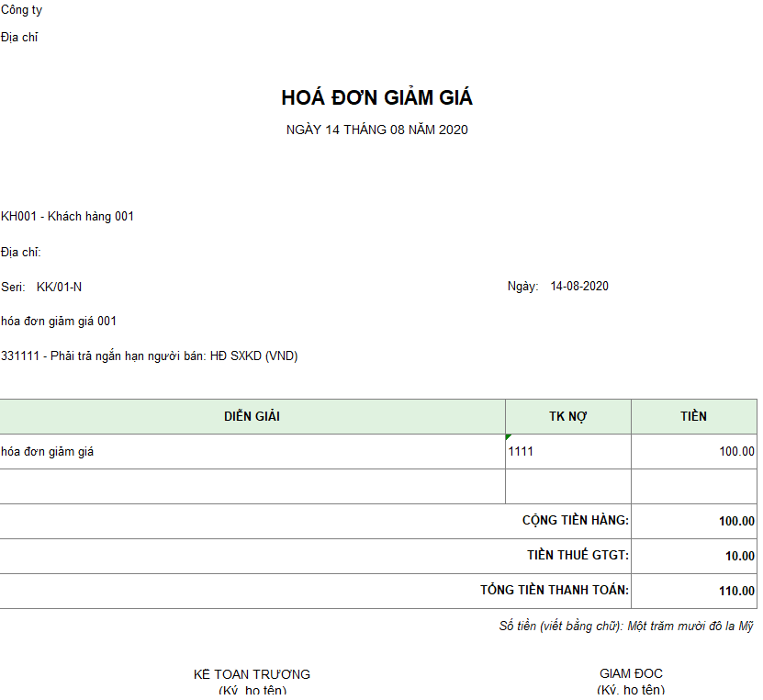
Task: Select the tax value 10.00
Action: pos(740,557)
